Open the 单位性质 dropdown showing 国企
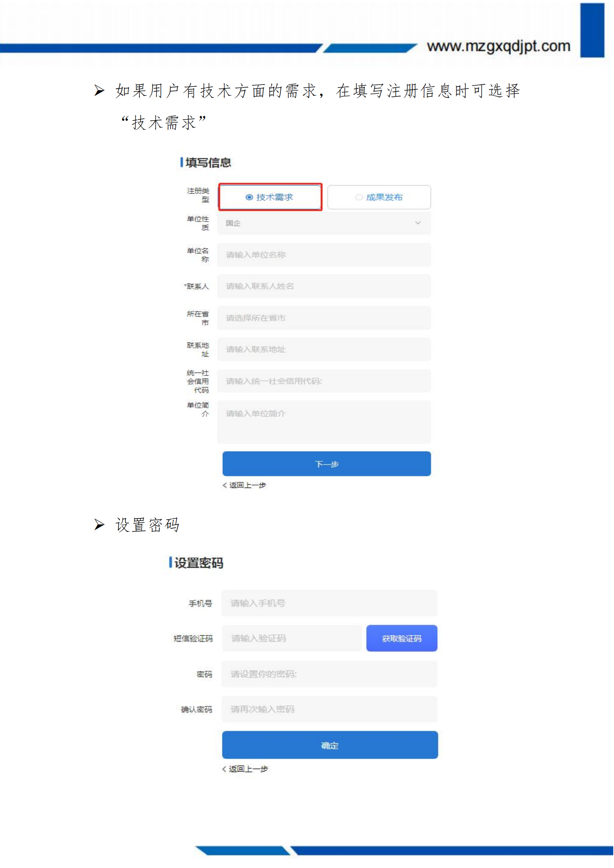This screenshot has height=868, width=614. click(x=324, y=223)
